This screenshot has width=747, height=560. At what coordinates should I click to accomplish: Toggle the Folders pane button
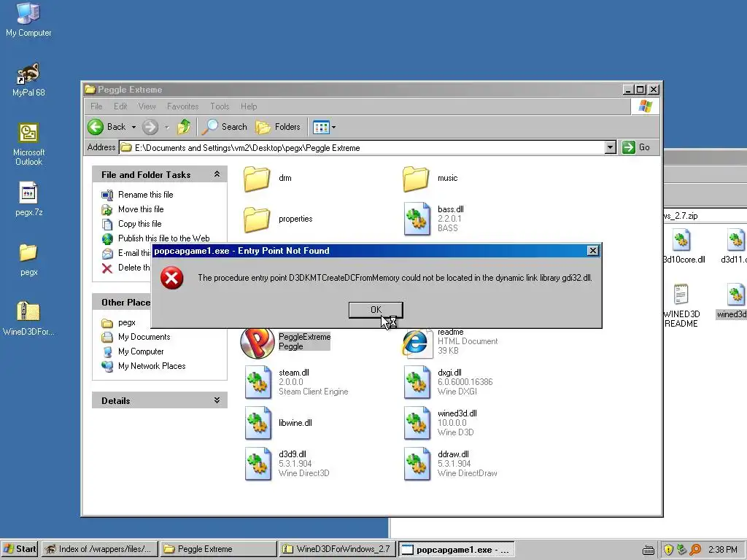coord(278,127)
